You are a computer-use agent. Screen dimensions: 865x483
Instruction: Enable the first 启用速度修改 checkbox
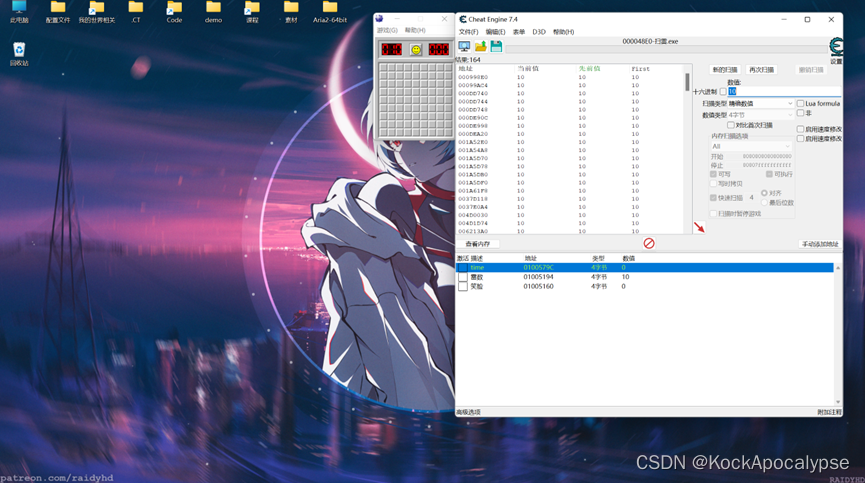800,129
